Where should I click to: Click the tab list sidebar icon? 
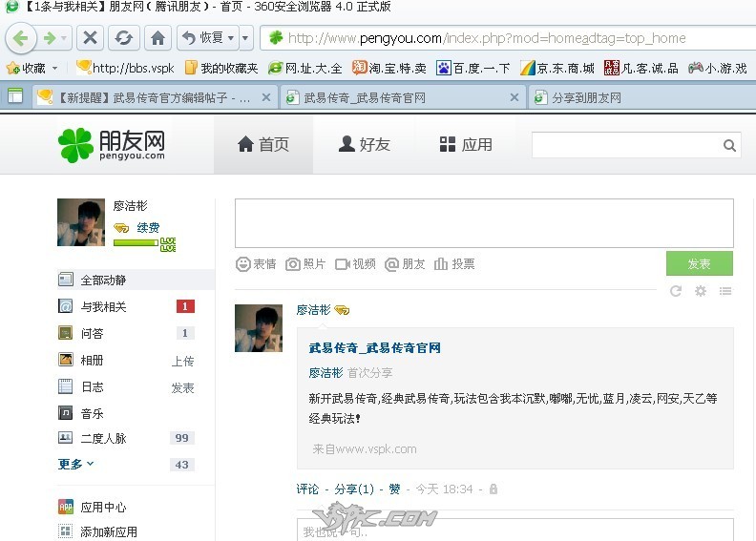[x=15, y=96]
